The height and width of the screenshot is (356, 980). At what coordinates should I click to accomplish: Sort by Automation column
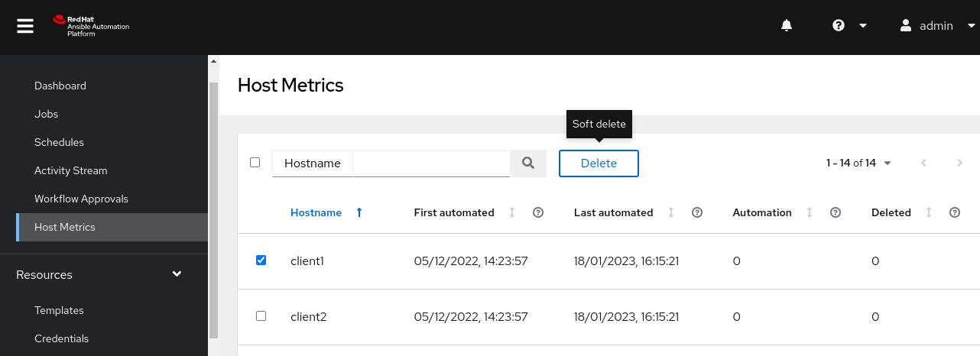762,212
